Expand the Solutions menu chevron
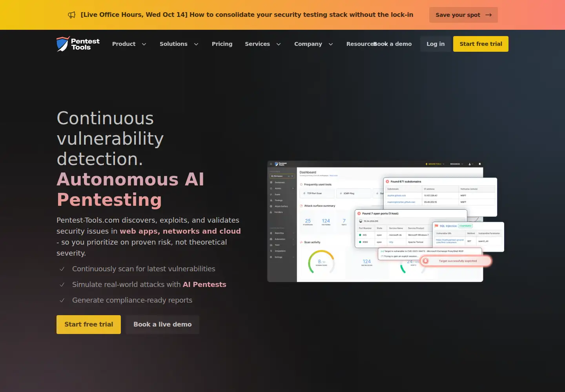Image resolution: width=565 pixels, height=392 pixels. pyautogui.click(x=196, y=44)
